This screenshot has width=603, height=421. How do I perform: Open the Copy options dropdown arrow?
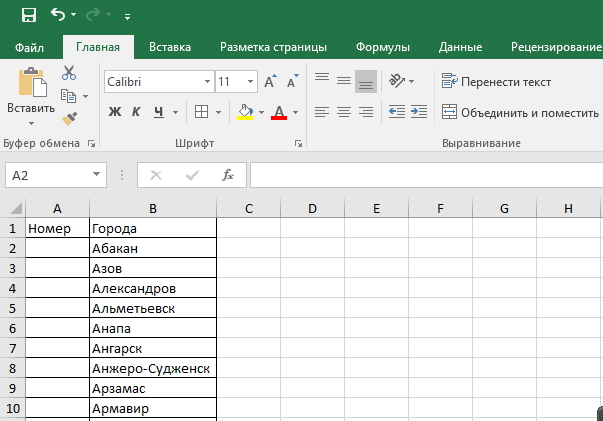click(x=85, y=96)
